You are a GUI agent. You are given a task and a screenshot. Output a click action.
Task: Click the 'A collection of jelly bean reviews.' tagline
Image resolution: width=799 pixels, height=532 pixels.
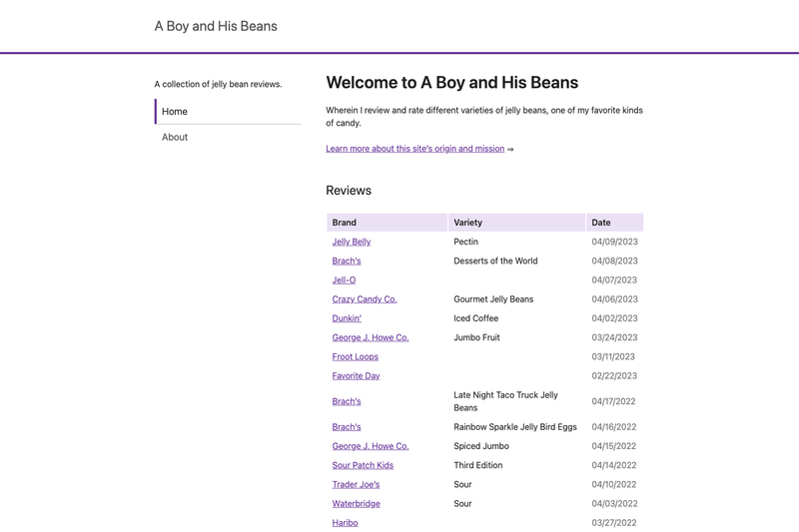(218, 84)
